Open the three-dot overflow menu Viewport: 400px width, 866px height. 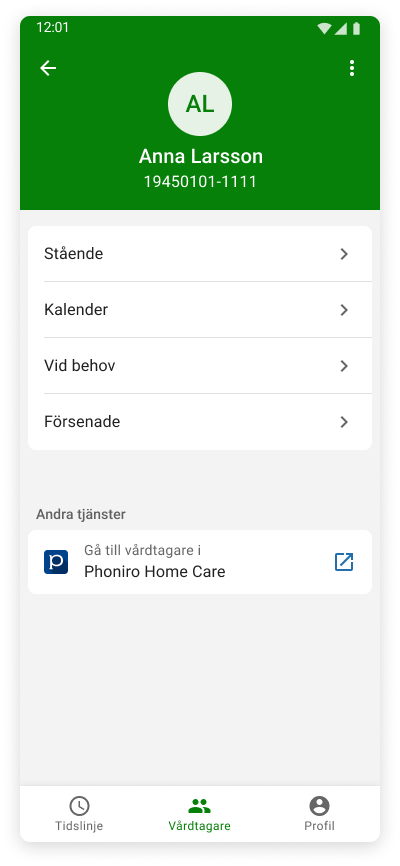coord(351,68)
